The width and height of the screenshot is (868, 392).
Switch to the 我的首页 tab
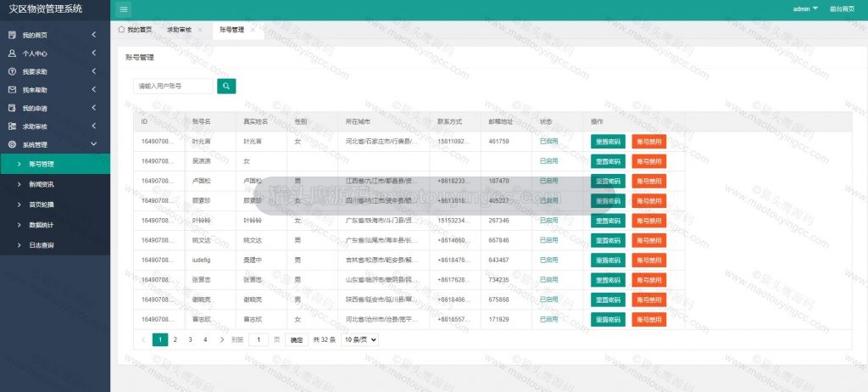[139, 30]
